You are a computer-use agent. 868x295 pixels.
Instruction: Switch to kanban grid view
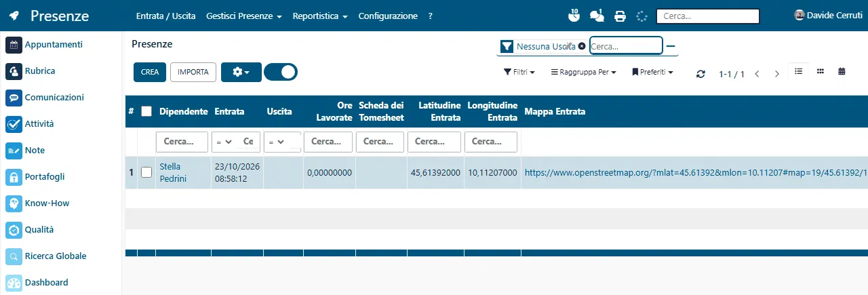(820, 71)
